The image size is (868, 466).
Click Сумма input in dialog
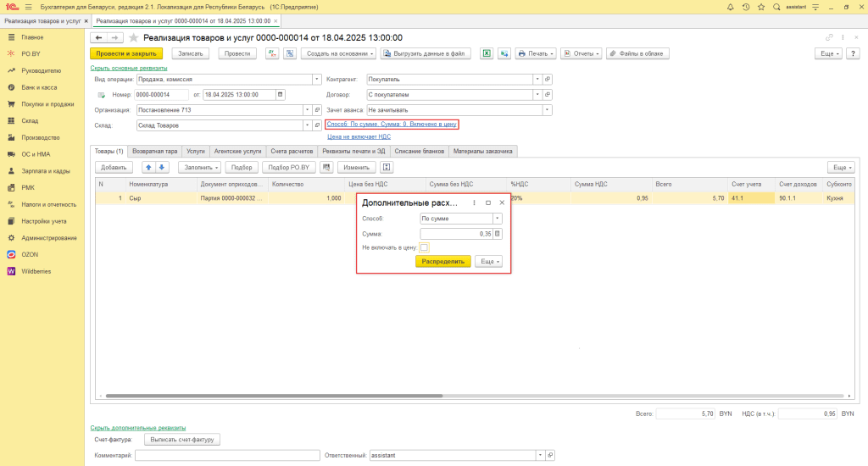pyautogui.click(x=456, y=234)
